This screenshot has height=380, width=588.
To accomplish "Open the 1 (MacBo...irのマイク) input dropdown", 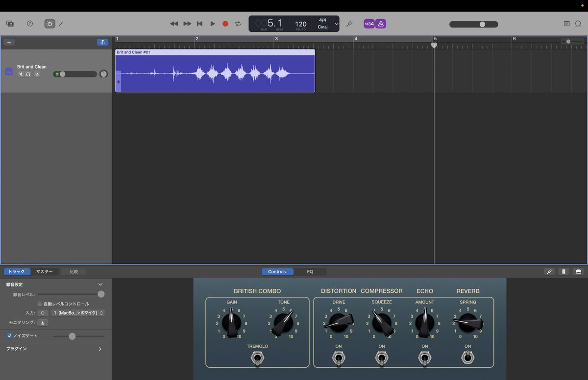I will point(78,313).
